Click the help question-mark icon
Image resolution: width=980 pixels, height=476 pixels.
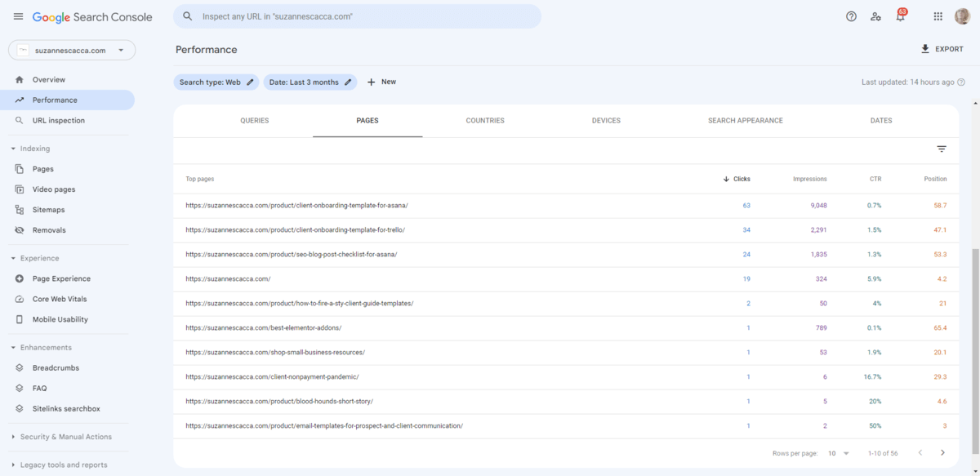point(851,16)
